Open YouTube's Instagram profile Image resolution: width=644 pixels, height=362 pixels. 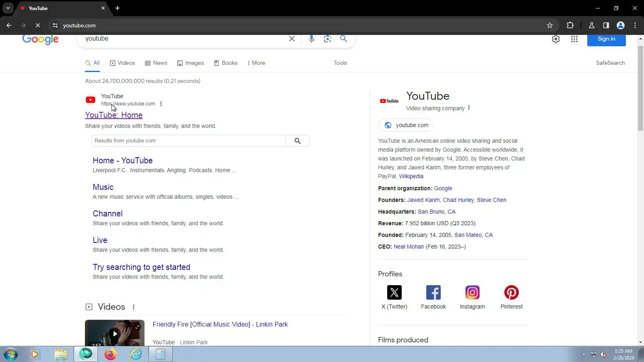[473, 297]
